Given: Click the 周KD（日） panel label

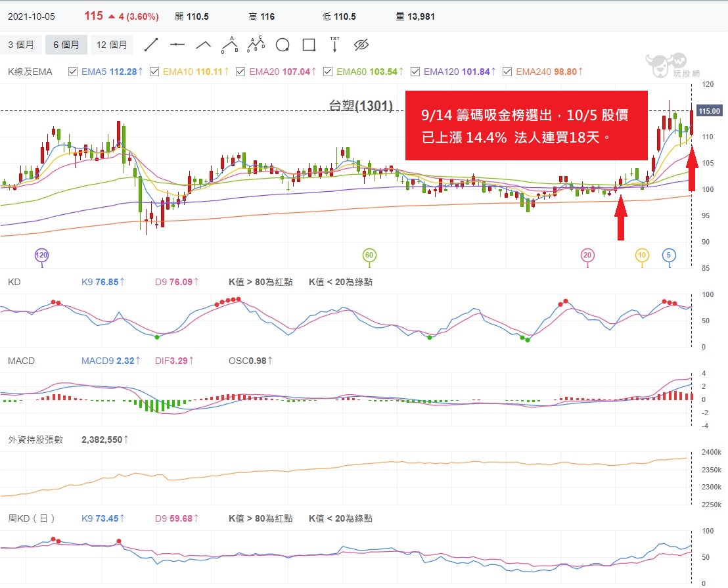Looking at the screenshot, I should click(x=31, y=518).
